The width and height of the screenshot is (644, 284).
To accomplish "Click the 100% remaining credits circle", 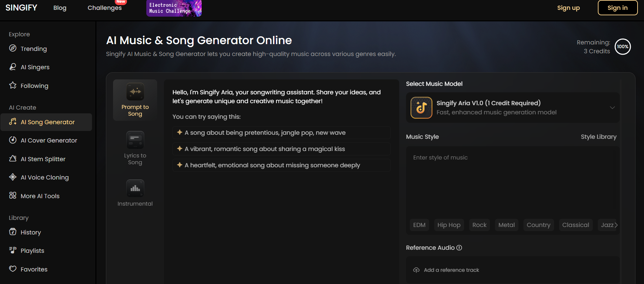I will (623, 47).
